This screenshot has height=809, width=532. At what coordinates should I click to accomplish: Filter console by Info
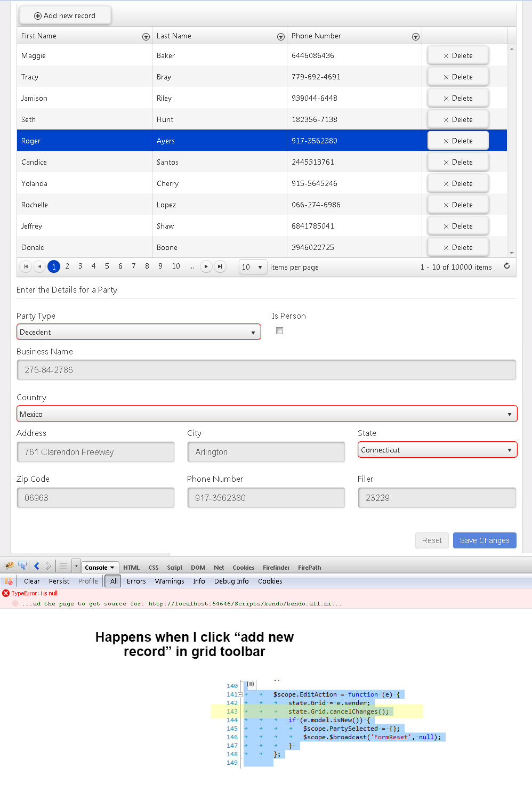pos(199,581)
